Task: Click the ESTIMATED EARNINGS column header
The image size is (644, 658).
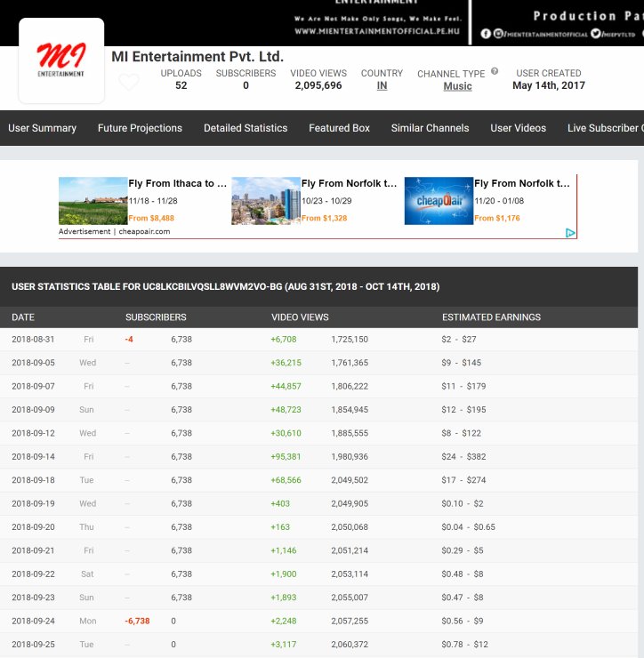Action: pos(491,317)
